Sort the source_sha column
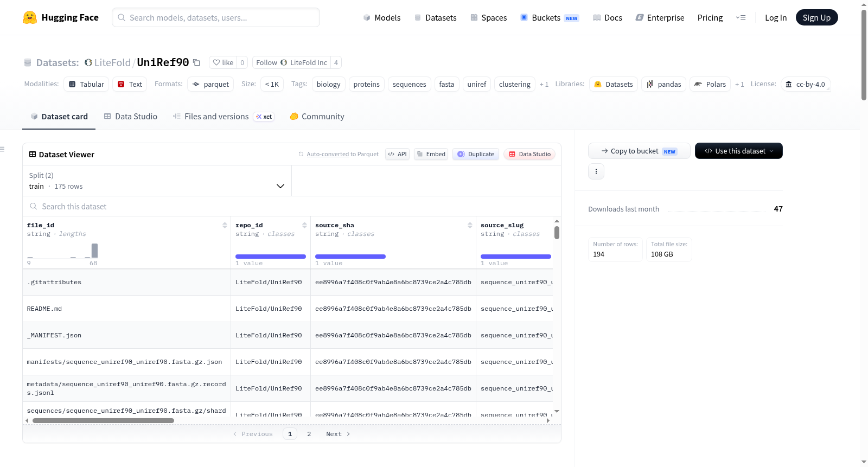 [470, 225]
